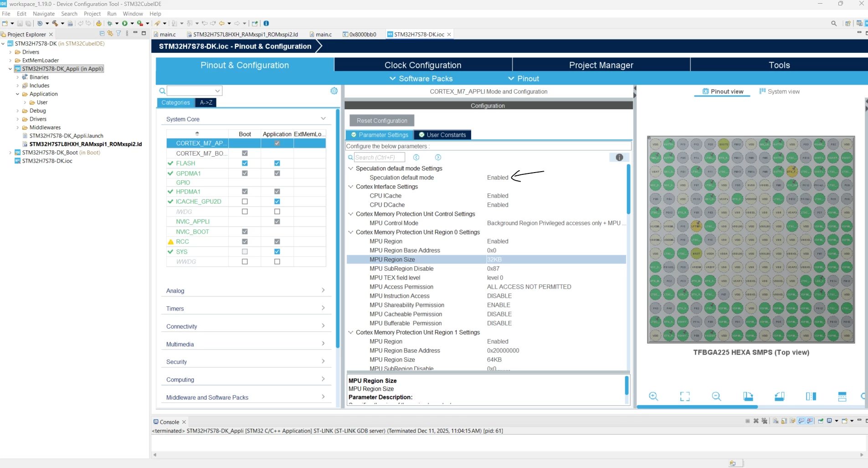Image resolution: width=868 pixels, height=468 pixels.
Task: Click the parameter info icon
Action: coord(619,158)
